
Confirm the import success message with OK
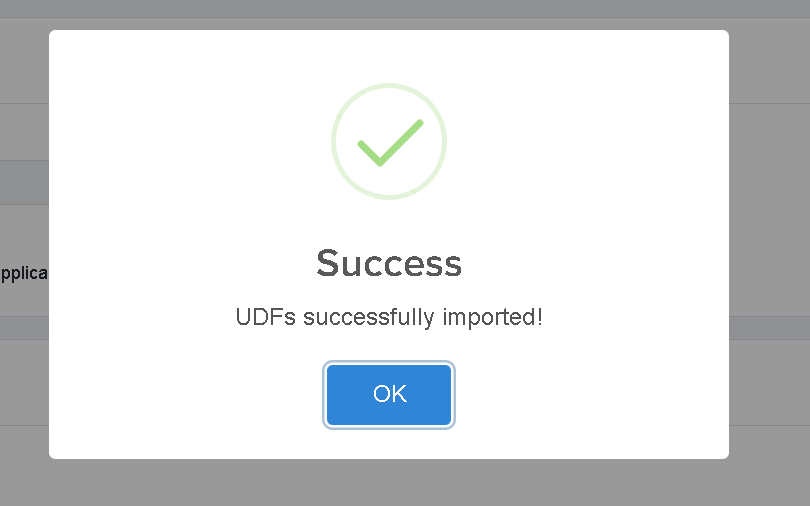point(389,395)
